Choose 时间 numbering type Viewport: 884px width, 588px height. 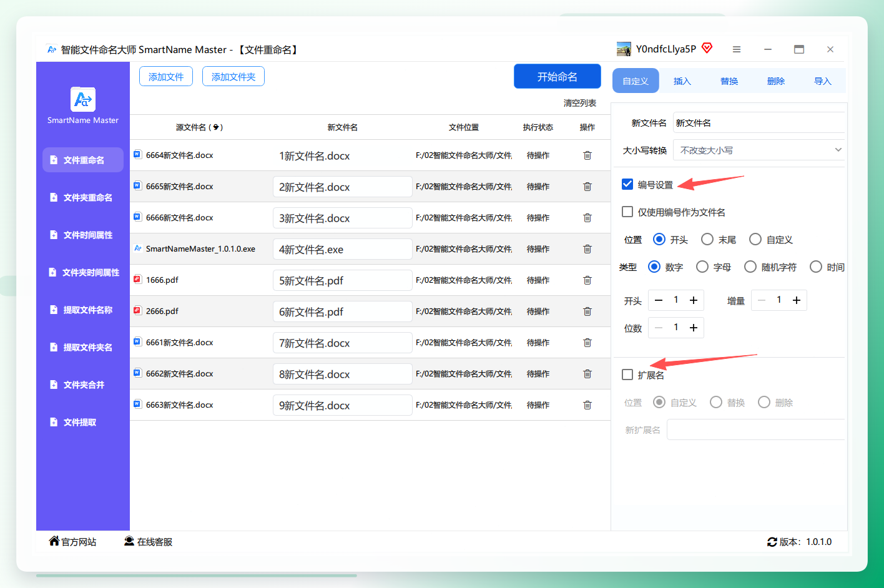(x=816, y=267)
